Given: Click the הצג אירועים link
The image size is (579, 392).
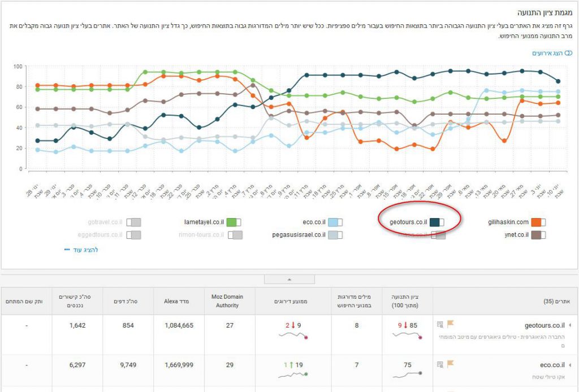Looking at the screenshot, I should click(547, 53).
